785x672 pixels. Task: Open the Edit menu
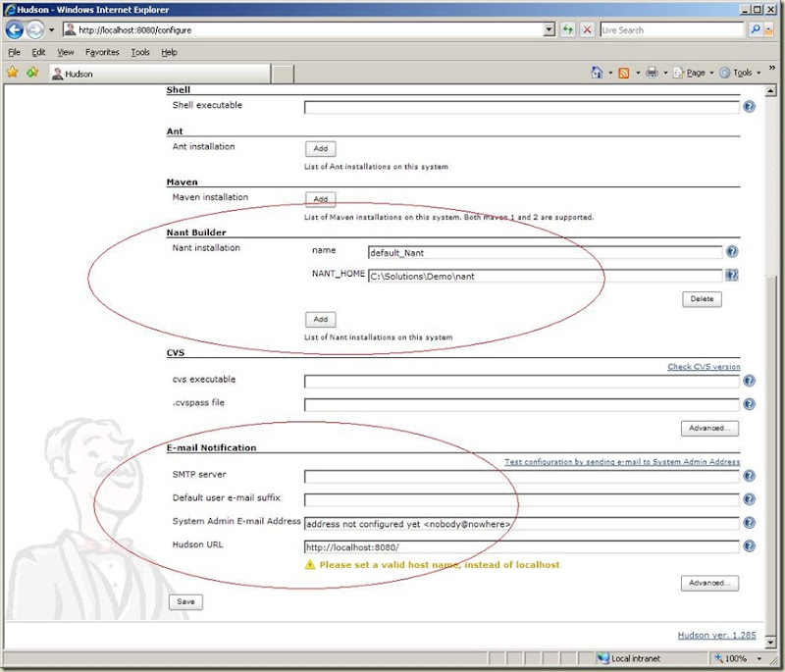pos(38,52)
